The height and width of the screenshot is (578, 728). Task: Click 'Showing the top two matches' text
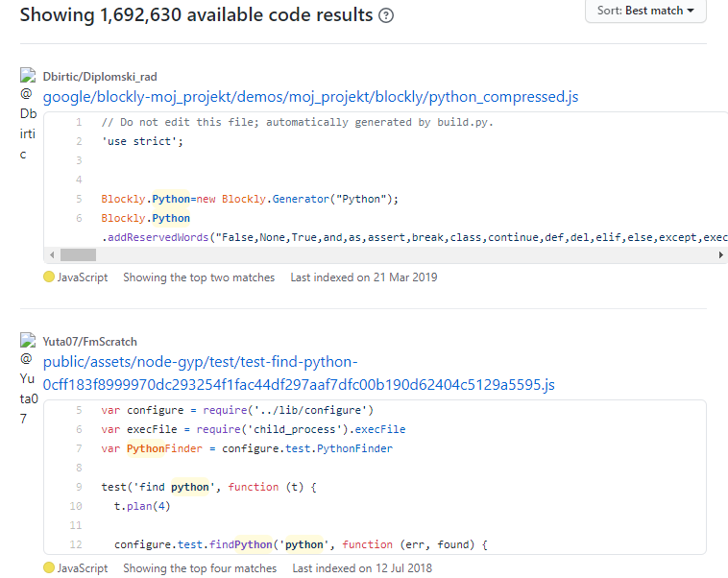(x=199, y=277)
